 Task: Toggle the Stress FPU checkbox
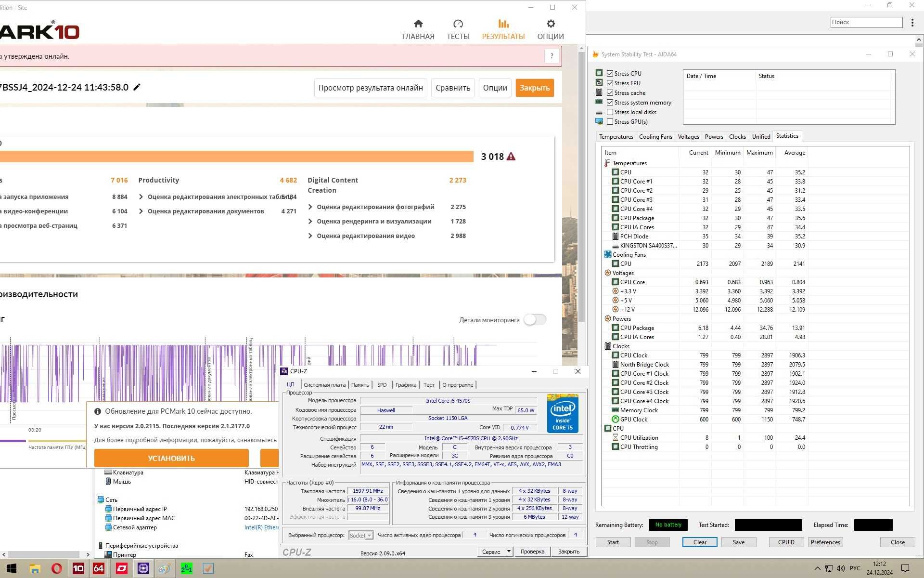[610, 83]
